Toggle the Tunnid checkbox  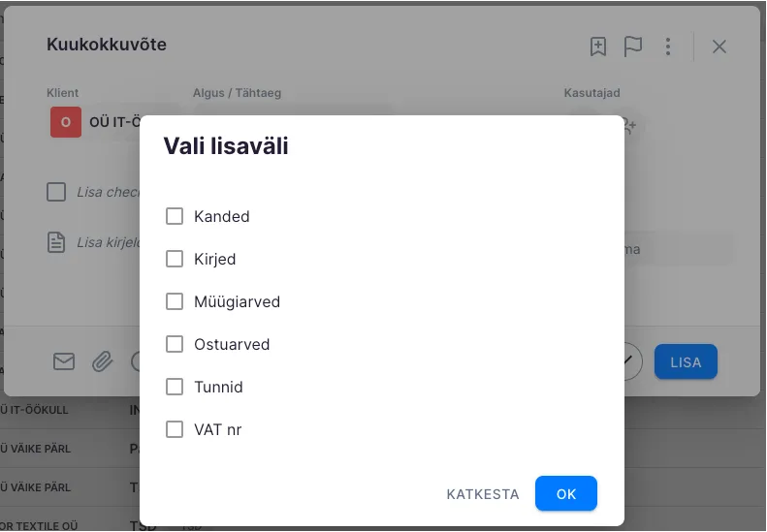175,387
